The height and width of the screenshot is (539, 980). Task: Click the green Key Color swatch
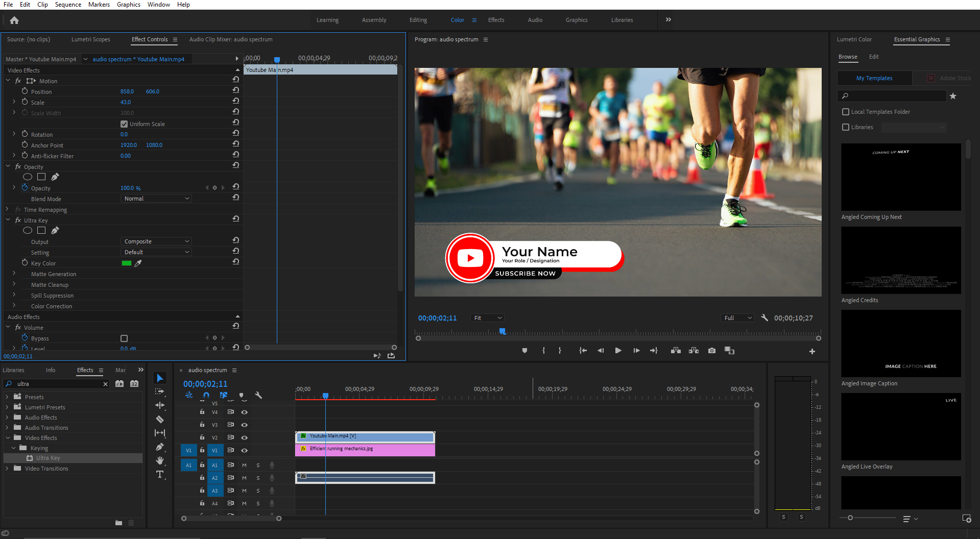[126, 263]
